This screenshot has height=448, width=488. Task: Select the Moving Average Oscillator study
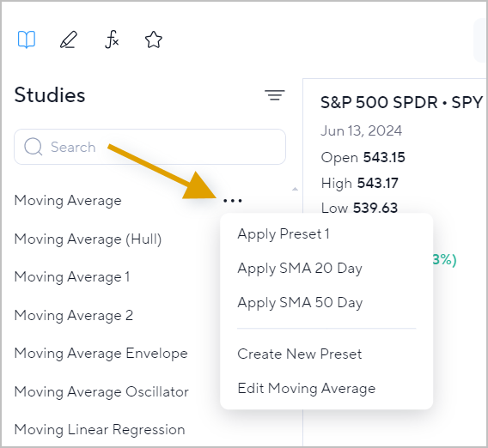coord(101,391)
